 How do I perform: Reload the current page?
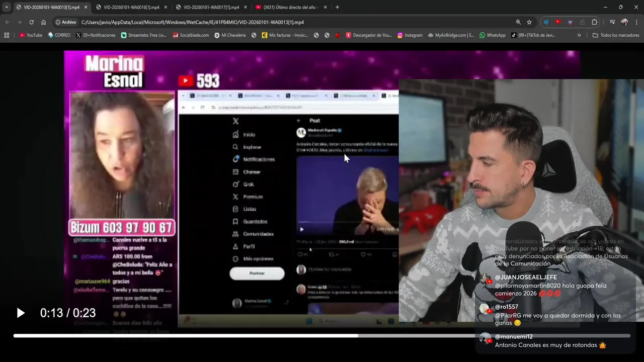[31, 22]
